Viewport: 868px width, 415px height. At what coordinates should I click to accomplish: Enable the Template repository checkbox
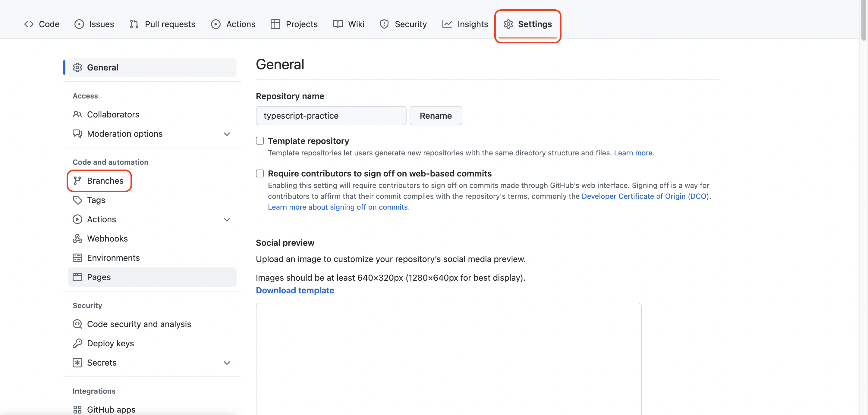(260, 141)
